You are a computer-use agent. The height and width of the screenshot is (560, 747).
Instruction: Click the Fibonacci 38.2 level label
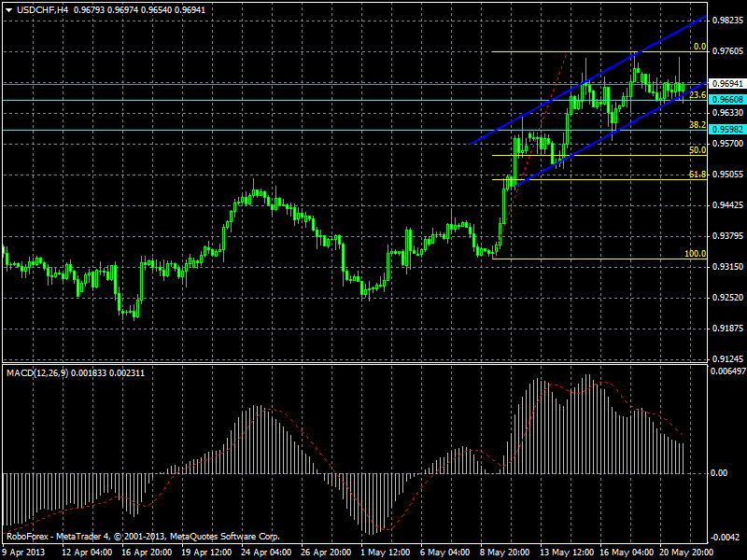(698, 125)
